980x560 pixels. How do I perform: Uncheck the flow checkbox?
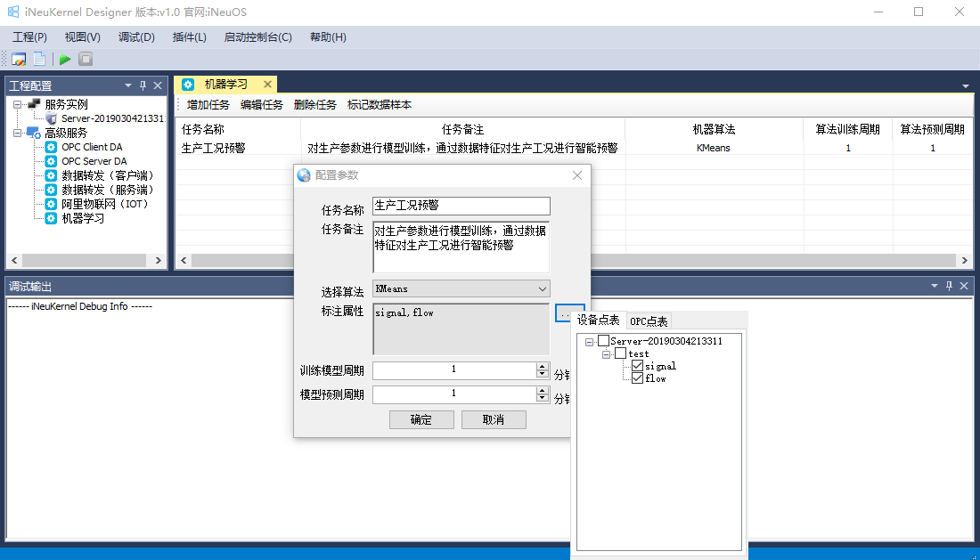pyautogui.click(x=637, y=378)
